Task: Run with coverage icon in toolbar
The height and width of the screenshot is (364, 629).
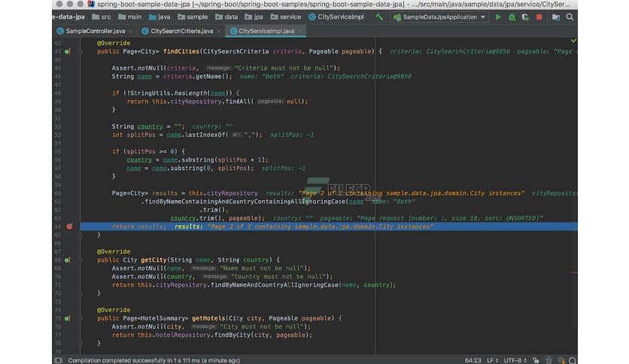Action: [x=525, y=17]
